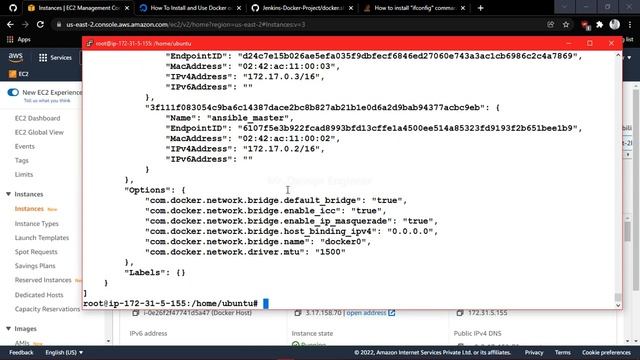Maximize the PuTTY terminal window
Image resolution: width=640 pixels, height=360 pixels.
tap(590, 43)
